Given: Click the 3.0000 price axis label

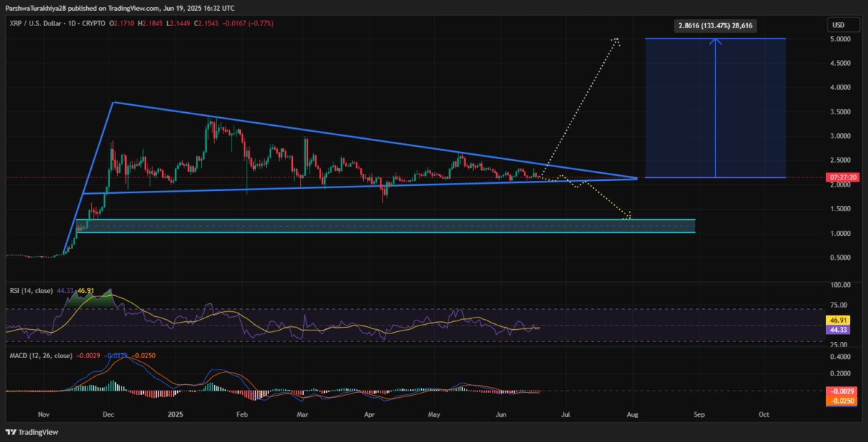Looking at the screenshot, I should [839, 136].
